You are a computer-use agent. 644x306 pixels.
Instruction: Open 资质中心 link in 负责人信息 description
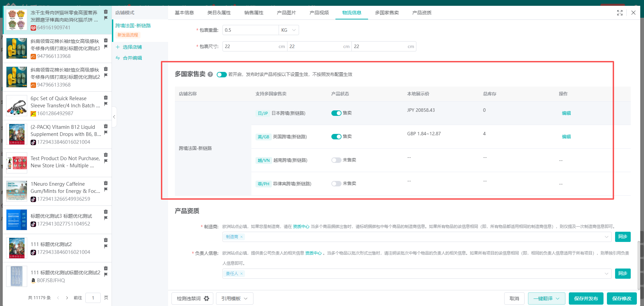(x=313, y=253)
